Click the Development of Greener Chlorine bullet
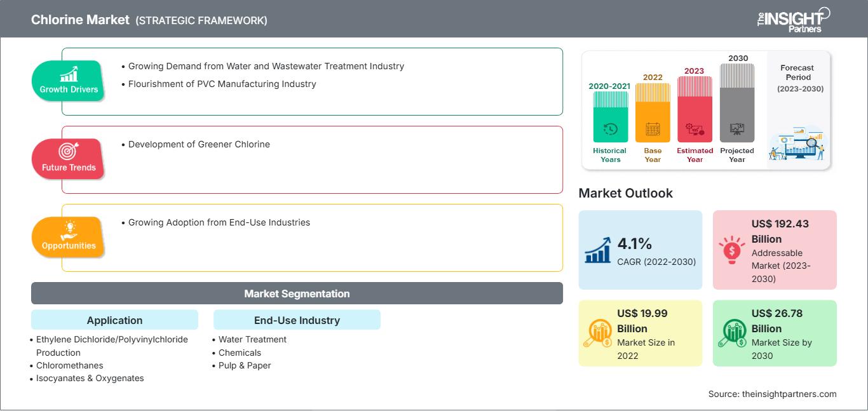Viewport: 868px width, 411px height. click(199, 144)
